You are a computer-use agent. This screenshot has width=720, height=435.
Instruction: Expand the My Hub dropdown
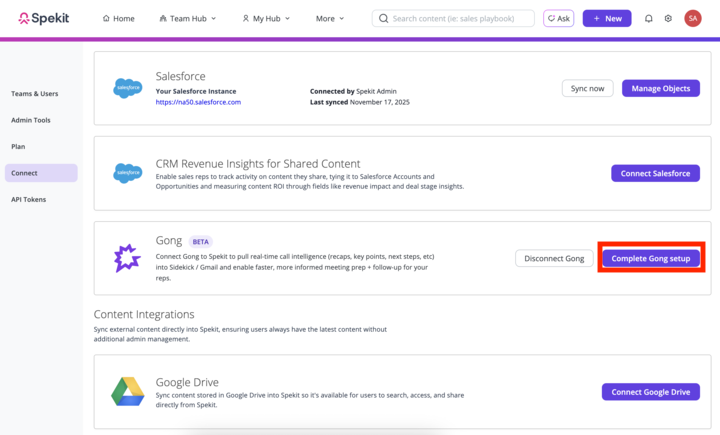[x=270, y=18]
